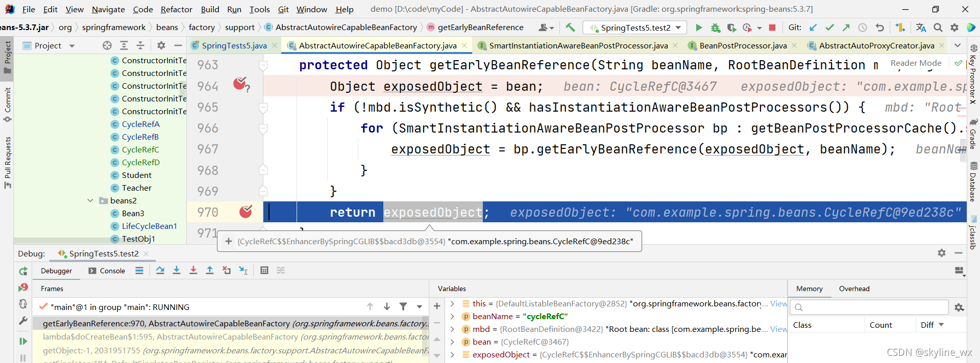This screenshot has height=363, width=980.
Task: Open the Build menu
Action: 210,9
